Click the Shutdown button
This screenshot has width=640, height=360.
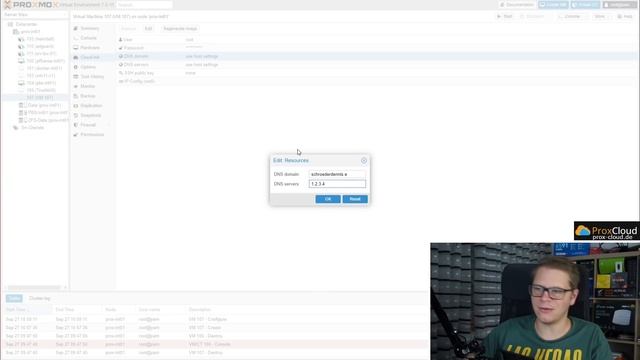pos(532,16)
